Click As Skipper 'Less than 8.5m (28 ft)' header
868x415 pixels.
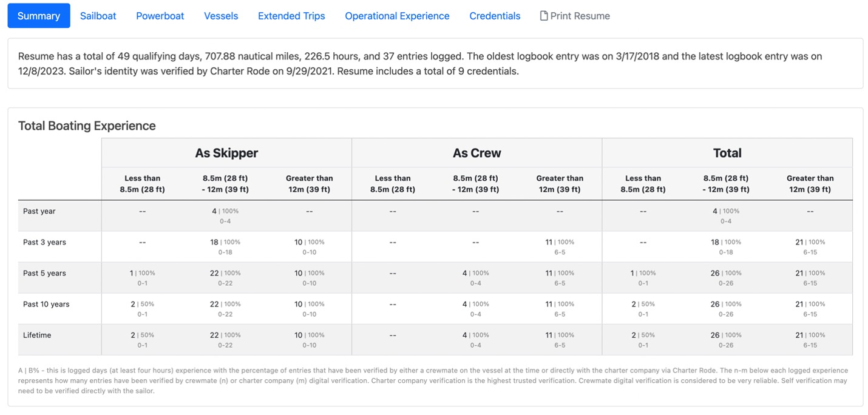point(143,184)
